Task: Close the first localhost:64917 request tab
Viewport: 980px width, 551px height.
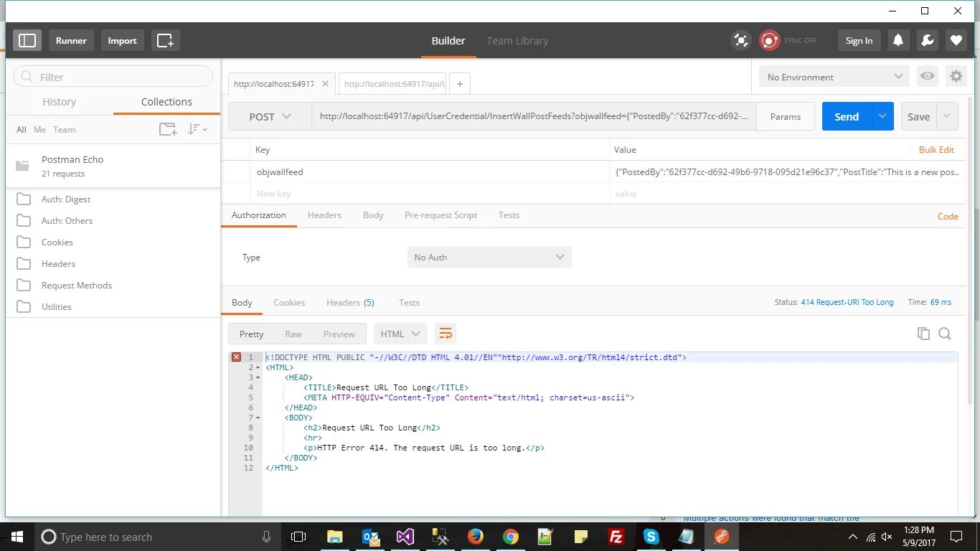Action: (x=325, y=83)
